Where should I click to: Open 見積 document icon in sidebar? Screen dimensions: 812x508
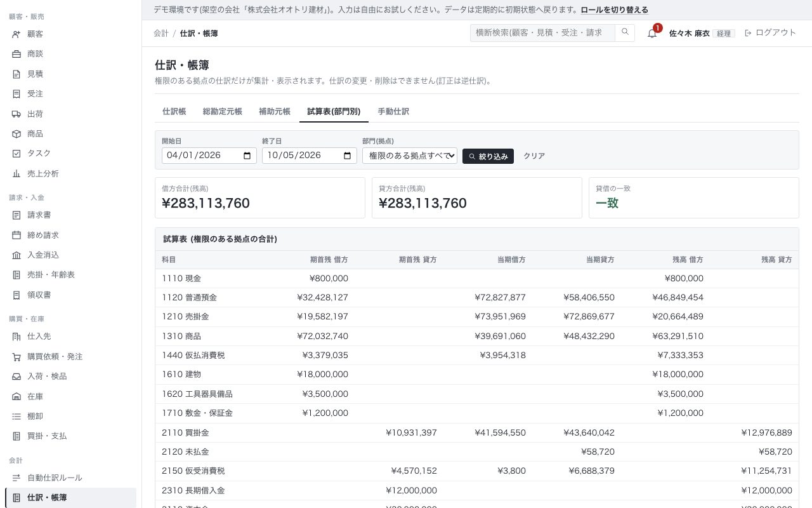pos(16,74)
